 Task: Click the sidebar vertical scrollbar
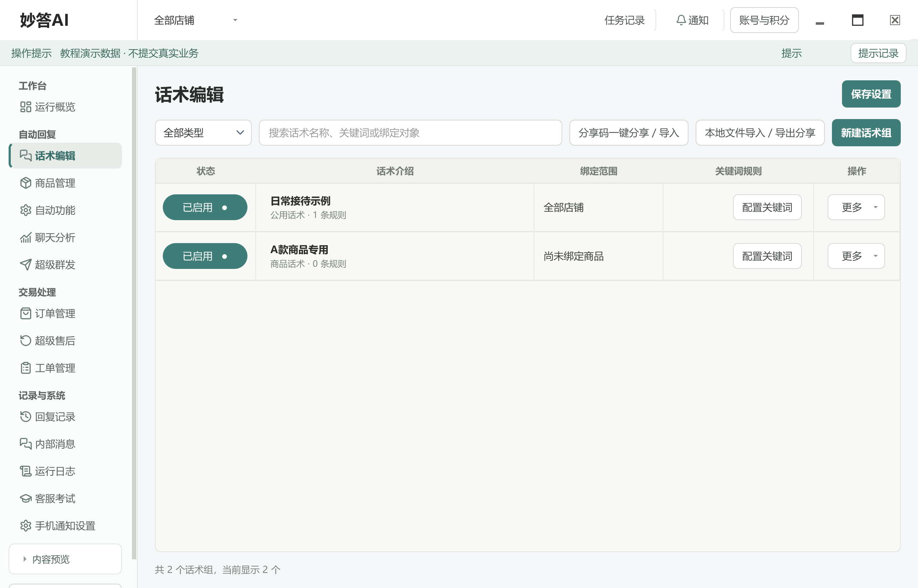(x=134, y=313)
